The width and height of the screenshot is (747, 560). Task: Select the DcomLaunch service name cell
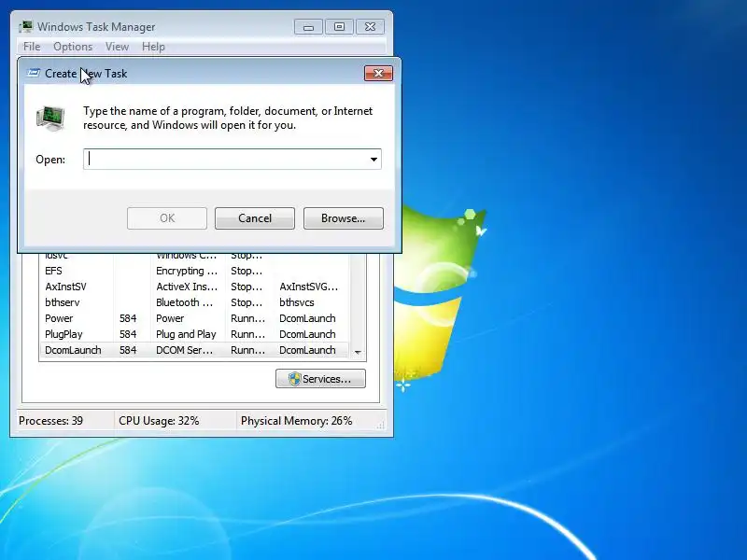pos(73,350)
